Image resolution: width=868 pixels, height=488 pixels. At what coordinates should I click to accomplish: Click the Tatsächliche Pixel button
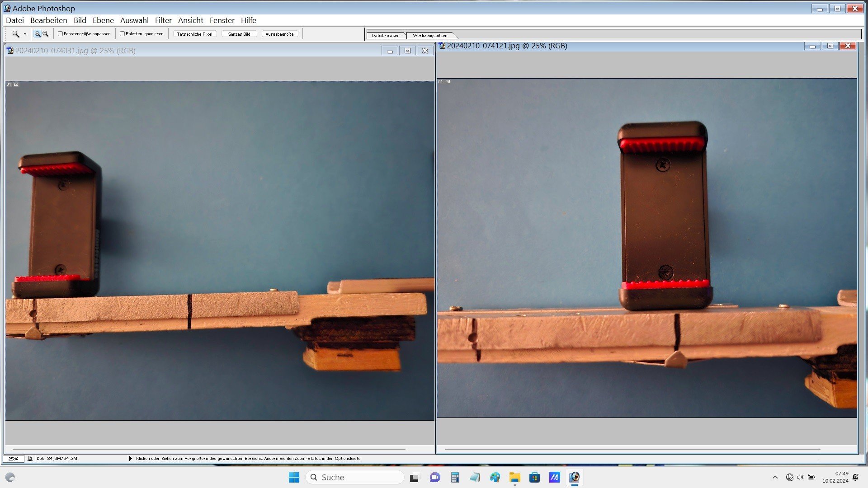[195, 34]
